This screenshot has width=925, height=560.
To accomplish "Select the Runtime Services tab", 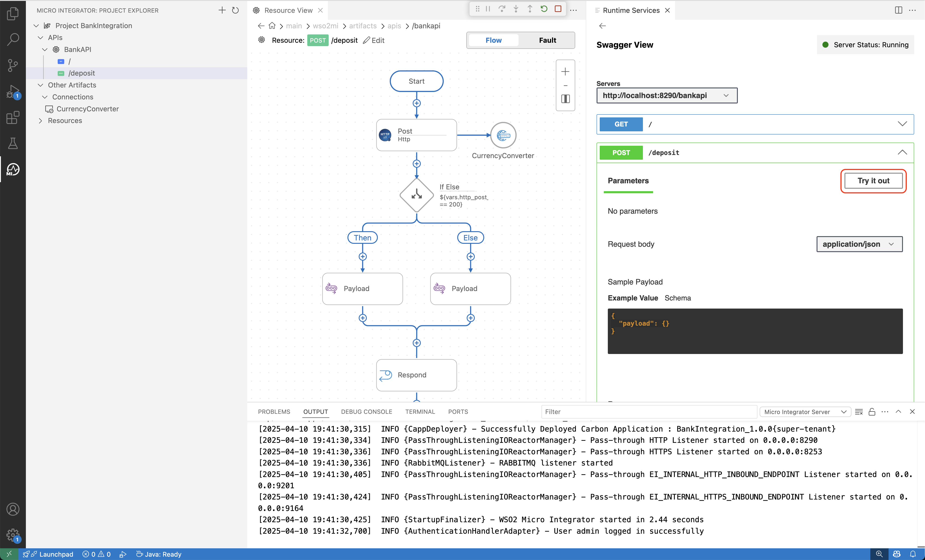I will point(631,10).
